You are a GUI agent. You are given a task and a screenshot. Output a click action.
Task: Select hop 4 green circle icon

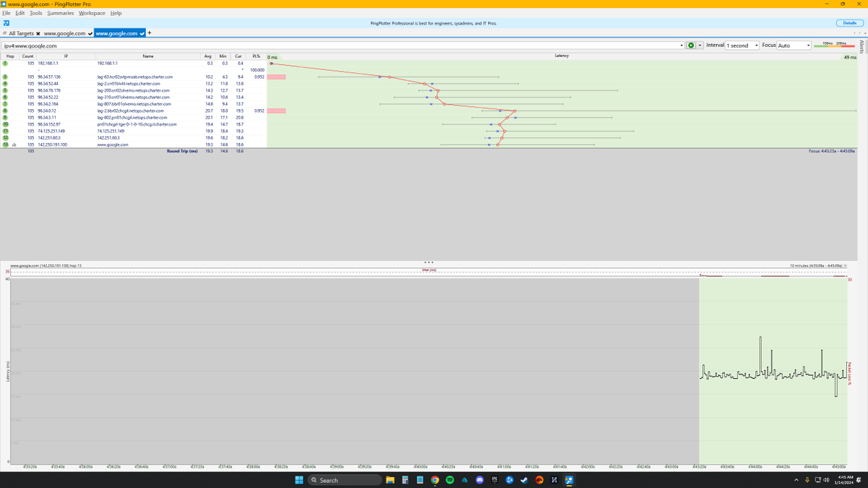coord(5,84)
